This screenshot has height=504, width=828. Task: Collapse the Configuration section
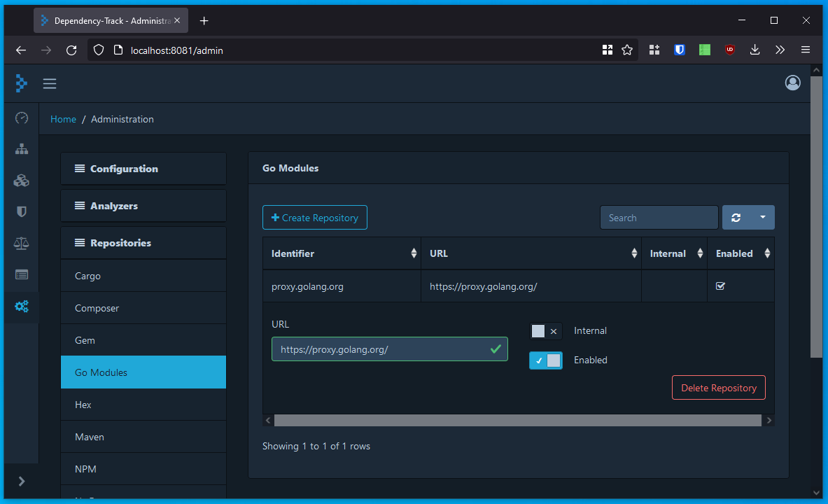[x=143, y=169]
